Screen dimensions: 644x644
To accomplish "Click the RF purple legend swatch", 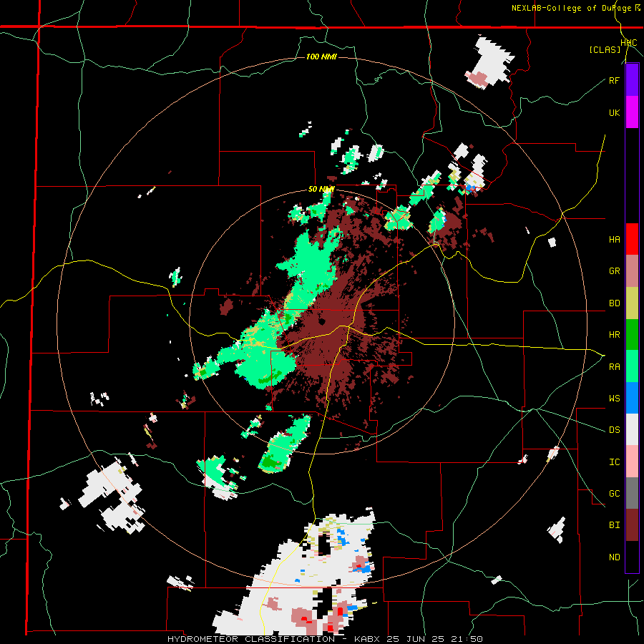I will (632, 80).
